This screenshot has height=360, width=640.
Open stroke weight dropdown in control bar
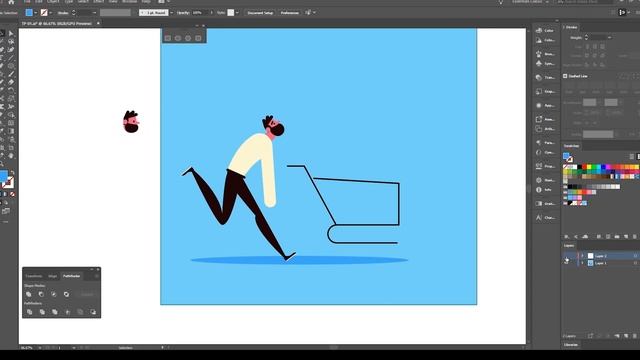[x=94, y=13]
